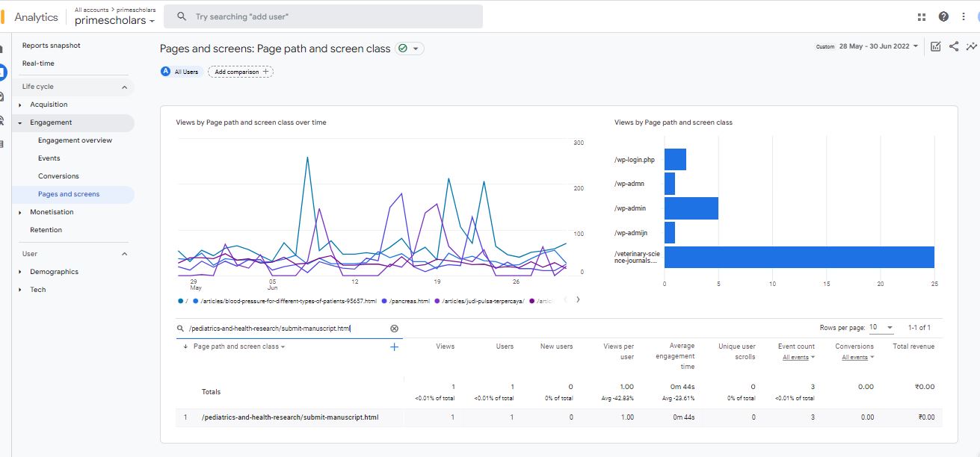Open the Insights sparkline icon
Viewport: 980px width, 457px height.
click(x=971, y=46)
